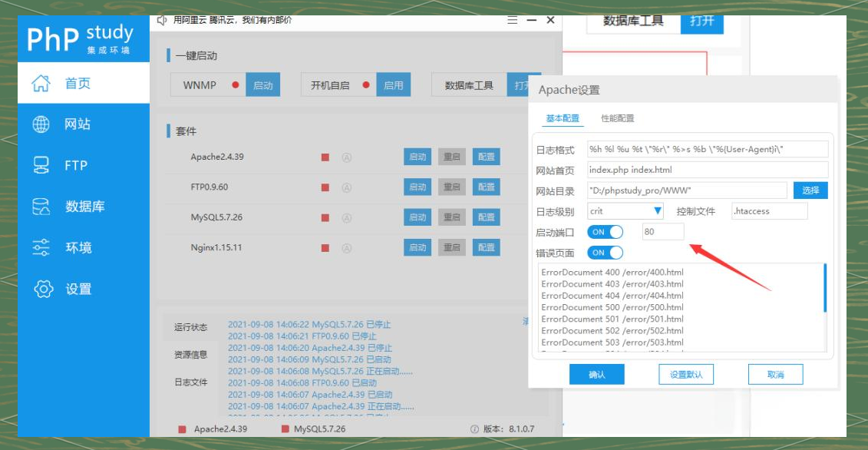Image resolution: width=868 pixels, height=450 pixels.
Task: Edit the 网站首页 index field
Action: [x=708, y=170]
